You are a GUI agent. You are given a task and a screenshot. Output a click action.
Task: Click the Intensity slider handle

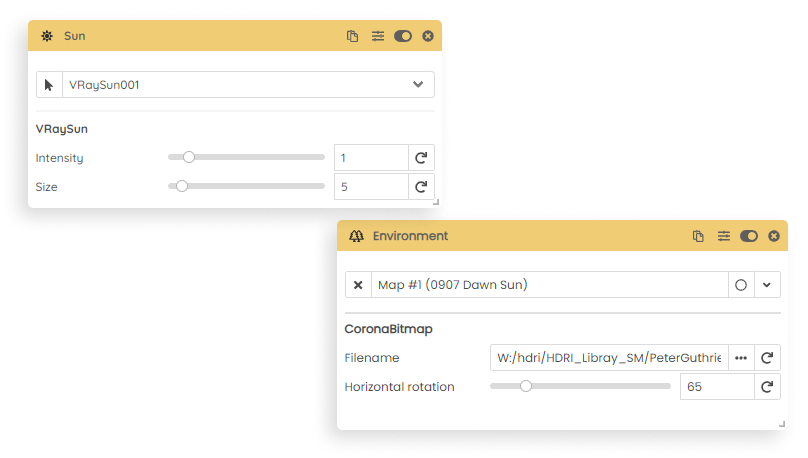click(x=189, y=157)
